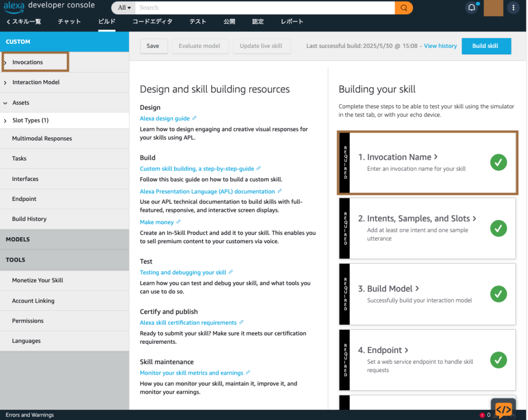Open Multimodal Responses in sidebar
This screenshot has height=420, width=528.
64,138
